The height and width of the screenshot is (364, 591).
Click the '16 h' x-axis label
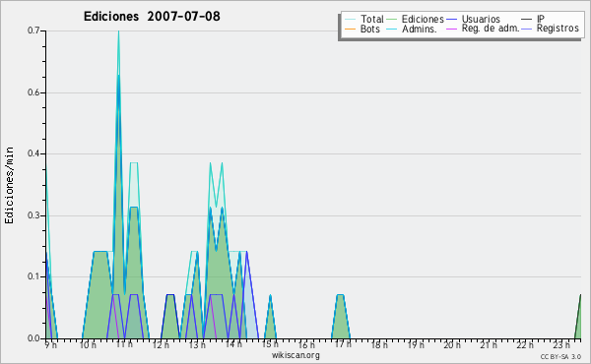tap(306, 344)
